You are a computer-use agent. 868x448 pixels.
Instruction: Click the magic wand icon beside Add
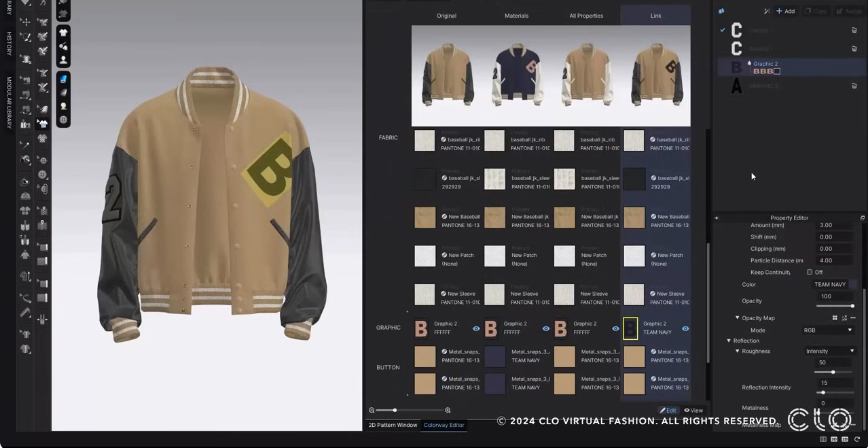[x=767, y=11]
